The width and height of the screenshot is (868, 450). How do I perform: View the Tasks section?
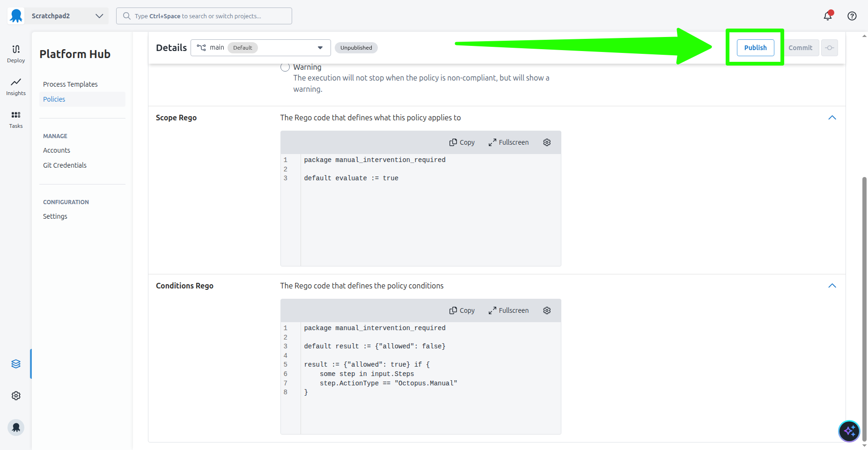15,118
